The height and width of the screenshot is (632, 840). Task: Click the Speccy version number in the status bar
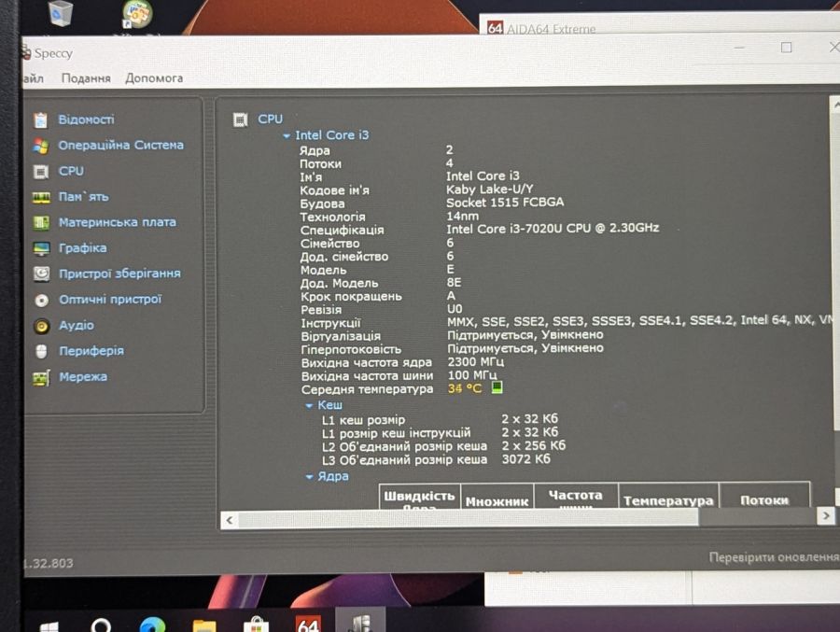(49, 563)
